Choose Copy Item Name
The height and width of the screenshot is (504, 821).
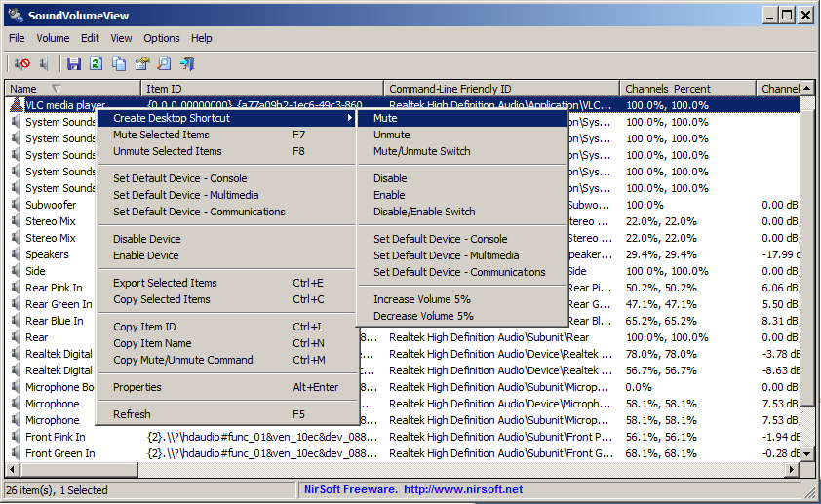click(x=226, y=344)
